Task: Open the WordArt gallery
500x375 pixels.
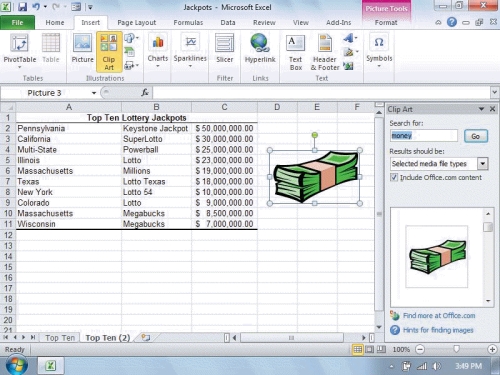Action: pos(350,38)
